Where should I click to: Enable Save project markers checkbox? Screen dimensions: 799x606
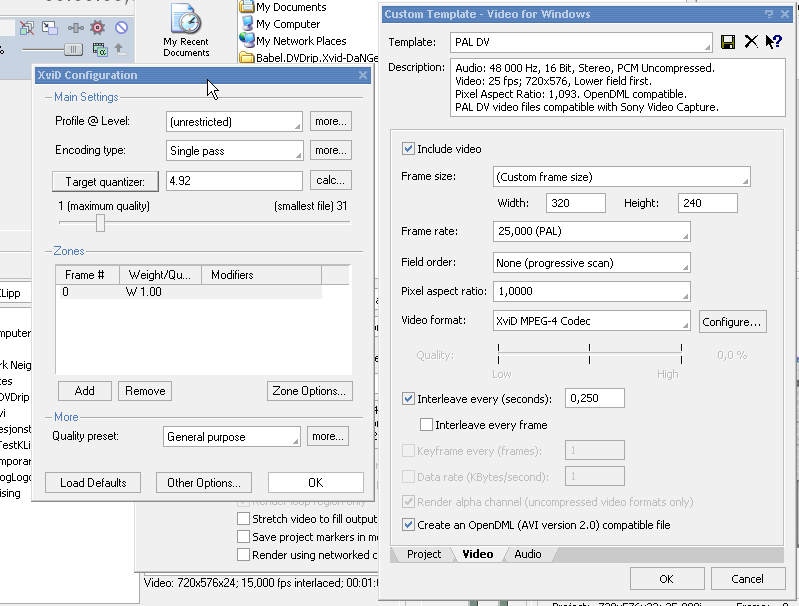pyautogui.click(x=244, y=537)
